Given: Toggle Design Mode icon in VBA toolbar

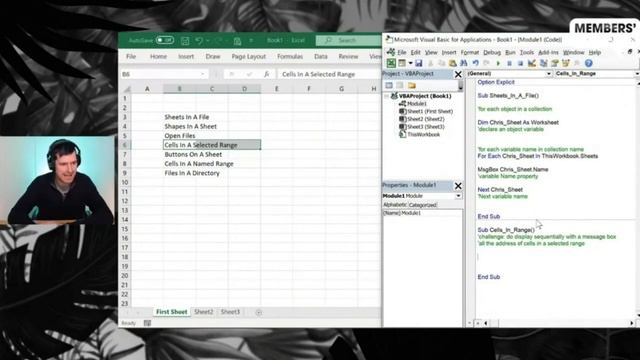Looking at the screenshot, I should pyautogui.click(x=531, y=63).
